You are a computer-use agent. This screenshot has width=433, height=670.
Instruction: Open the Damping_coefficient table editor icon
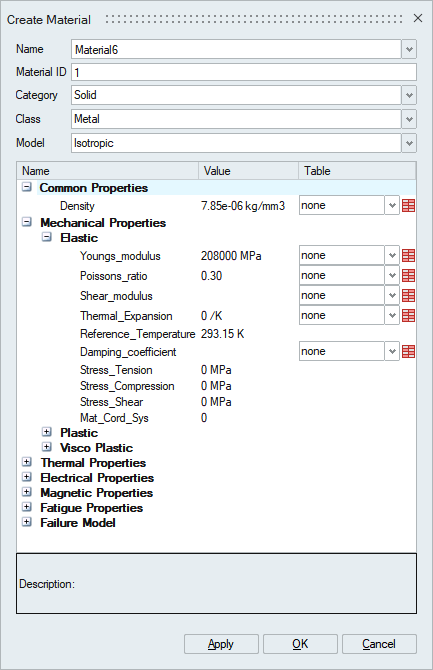(409, 352)
